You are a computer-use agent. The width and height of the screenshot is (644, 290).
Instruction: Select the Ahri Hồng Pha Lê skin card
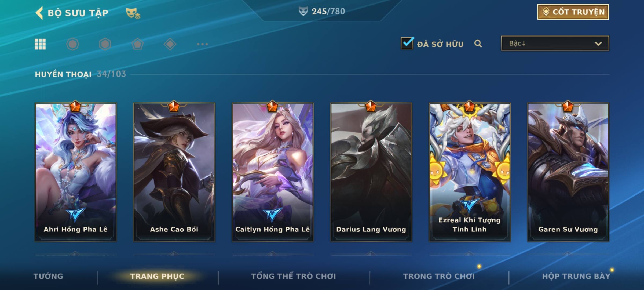pyautogui.click(x=76, y=172)
